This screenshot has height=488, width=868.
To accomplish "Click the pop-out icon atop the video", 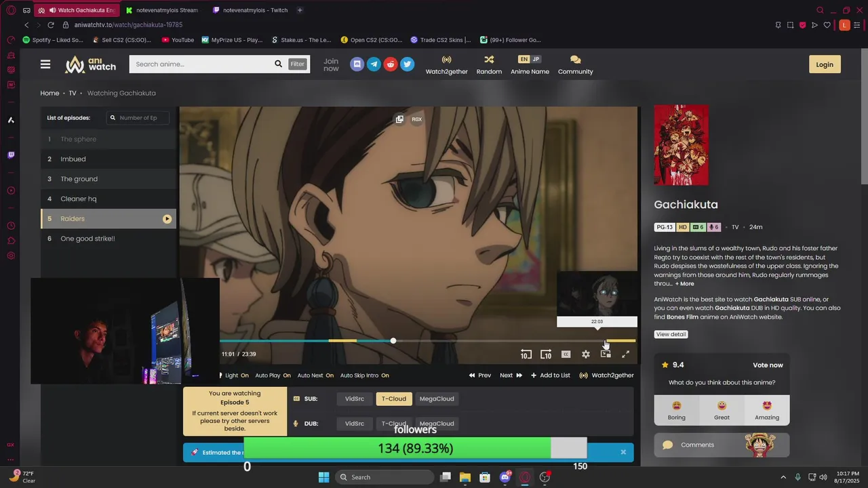I will click(399, 119).
